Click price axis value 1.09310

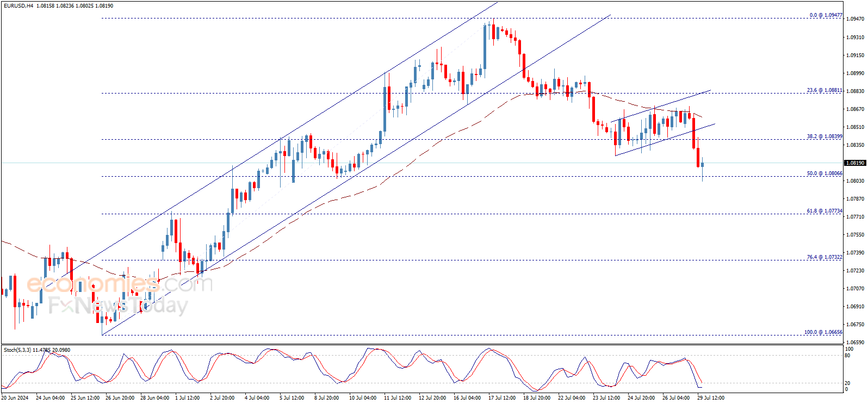coord(855,38)
